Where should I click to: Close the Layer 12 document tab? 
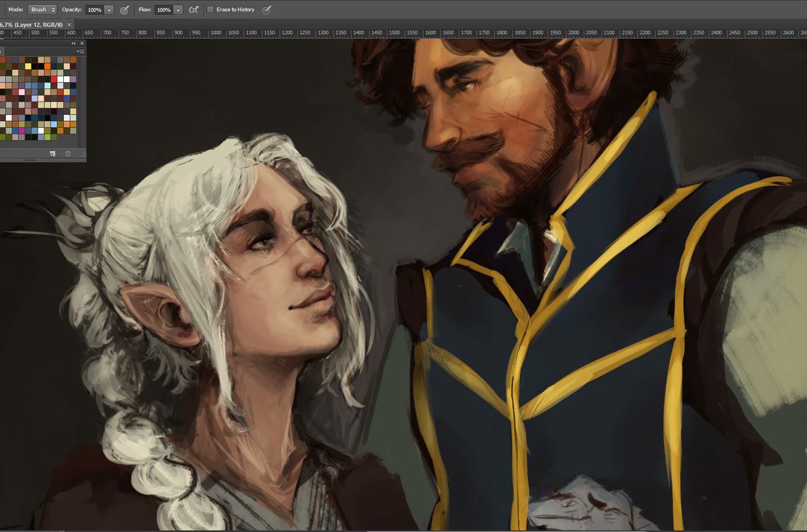(x=69, y=24)
